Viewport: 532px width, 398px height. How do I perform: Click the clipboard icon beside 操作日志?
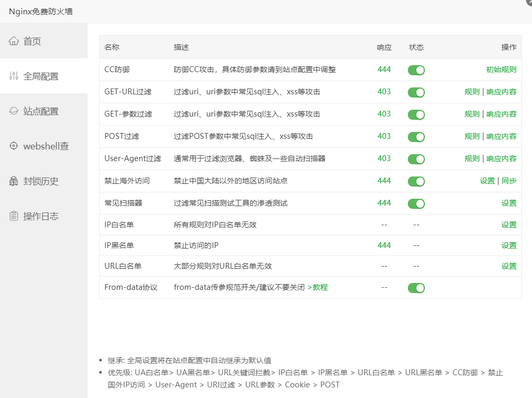pos(14,216)
